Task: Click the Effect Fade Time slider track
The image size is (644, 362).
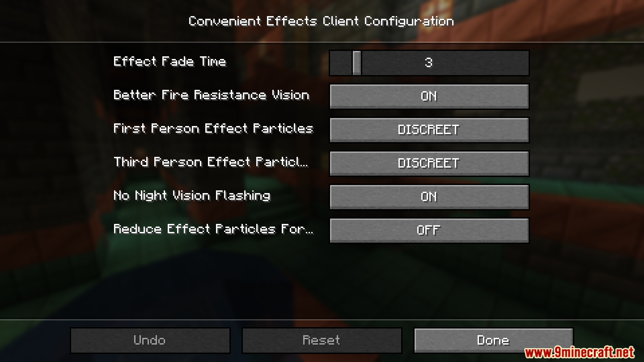Action: tap(429, 63)
